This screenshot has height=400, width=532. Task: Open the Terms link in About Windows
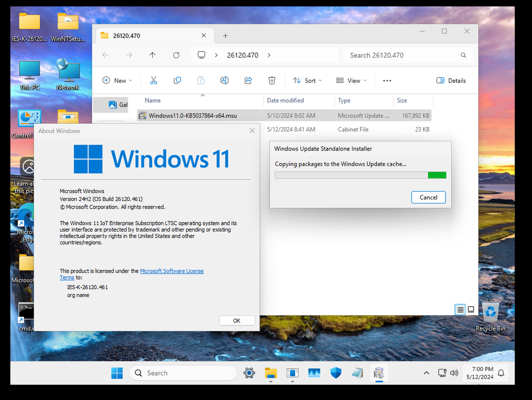click(67, 277)
